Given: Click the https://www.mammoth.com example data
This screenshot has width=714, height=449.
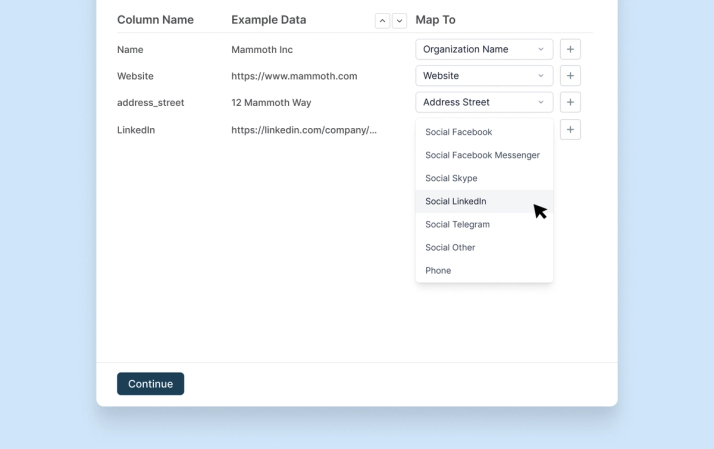Looking at the screenshot, I should tap(294, 76).
